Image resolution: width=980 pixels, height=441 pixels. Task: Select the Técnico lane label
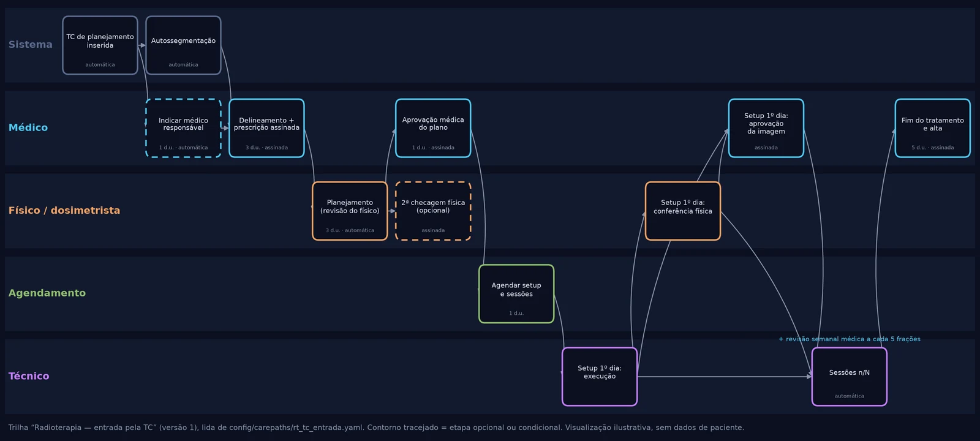click(x=29, y=376)
